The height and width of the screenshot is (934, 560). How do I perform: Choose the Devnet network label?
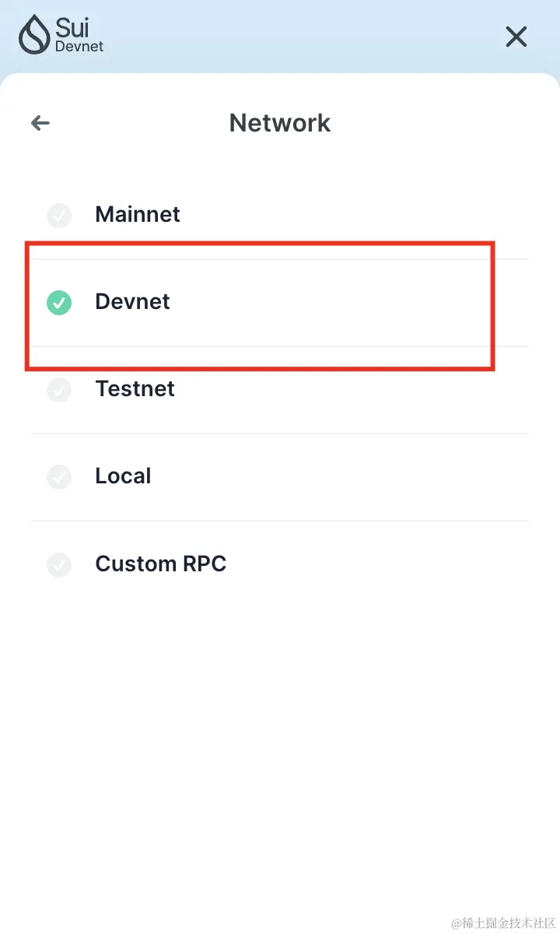pyautogui.click(x=132, y=301)
